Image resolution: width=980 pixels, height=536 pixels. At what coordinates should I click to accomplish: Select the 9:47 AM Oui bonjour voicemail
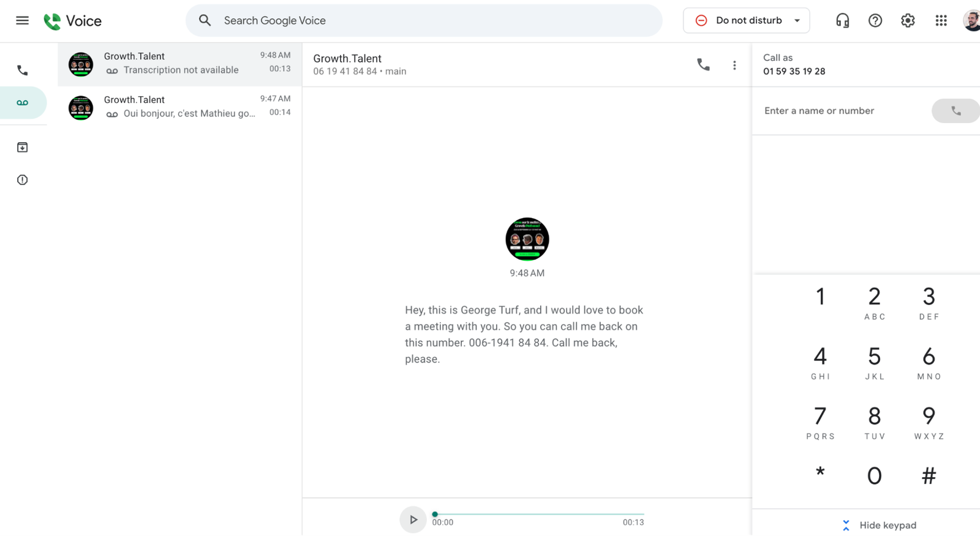tap(180, 108)
